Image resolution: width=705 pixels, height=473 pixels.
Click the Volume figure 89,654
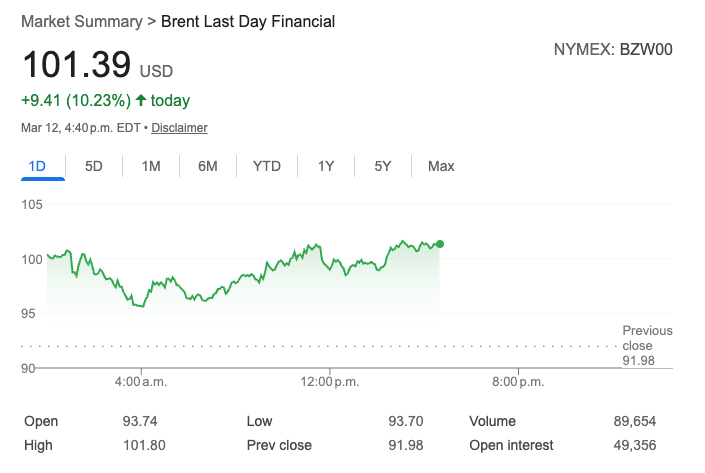(x=634, y=421)
